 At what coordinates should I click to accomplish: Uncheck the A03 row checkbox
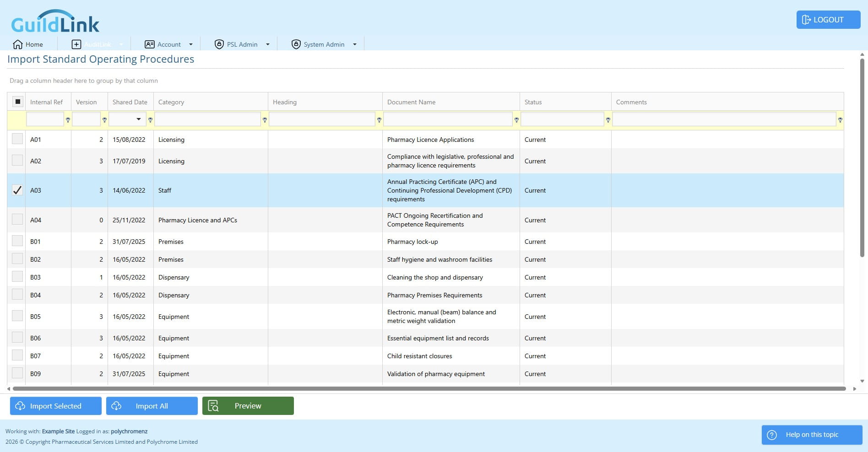17,189
